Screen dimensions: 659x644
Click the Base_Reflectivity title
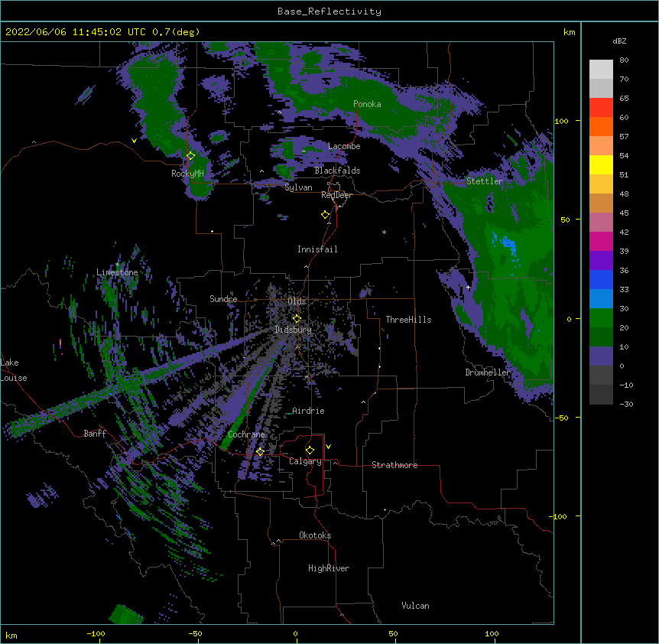[329, 11]
